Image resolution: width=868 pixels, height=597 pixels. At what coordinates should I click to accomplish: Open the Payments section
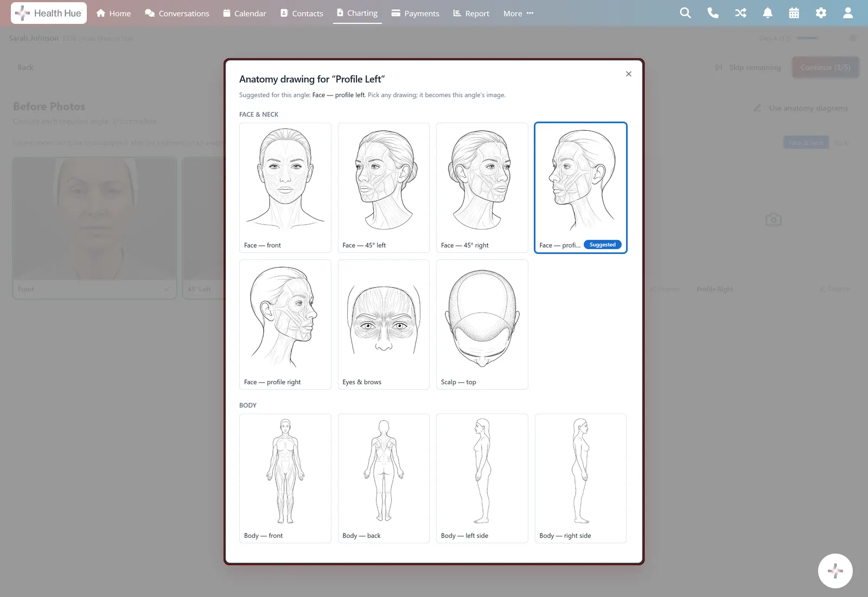415,13
